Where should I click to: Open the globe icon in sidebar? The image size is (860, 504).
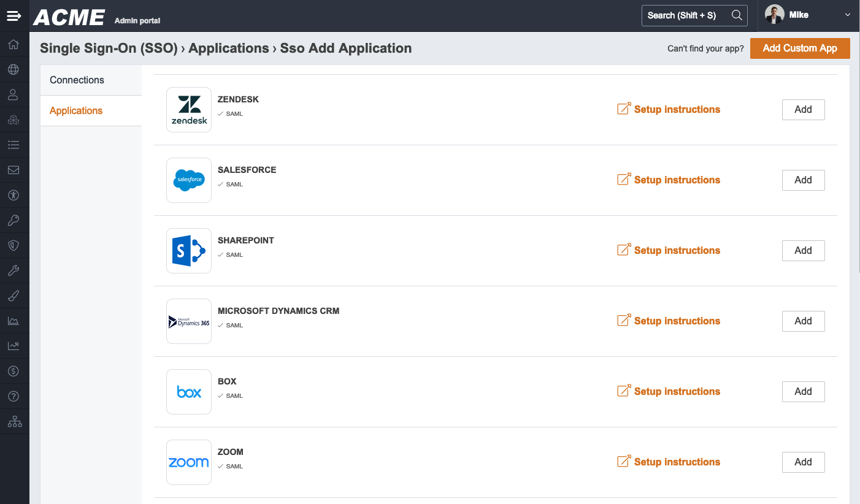13,69
